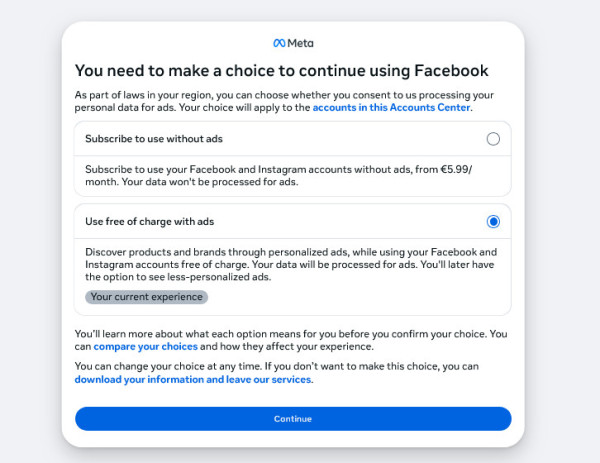Click the Meta wordmark text
Screen dimensions: 600x463
(300, 43)
